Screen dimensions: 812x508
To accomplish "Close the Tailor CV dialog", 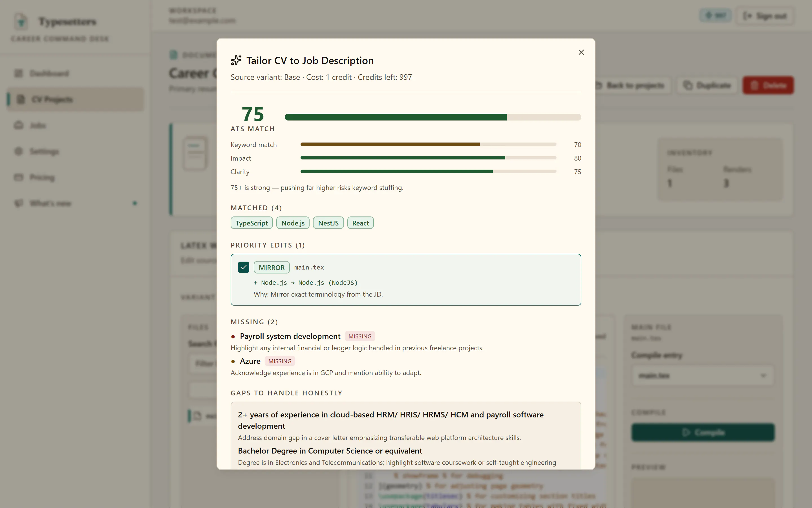I will tap(581, 52).
